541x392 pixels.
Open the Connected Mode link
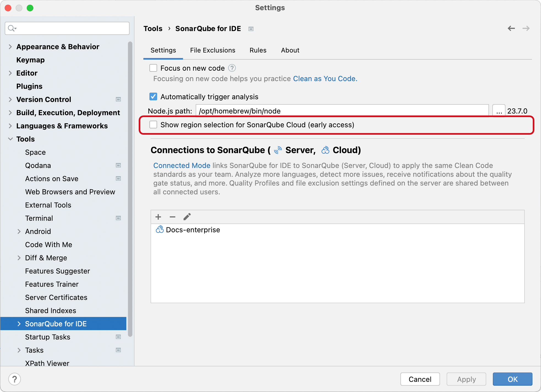[182, 165]
